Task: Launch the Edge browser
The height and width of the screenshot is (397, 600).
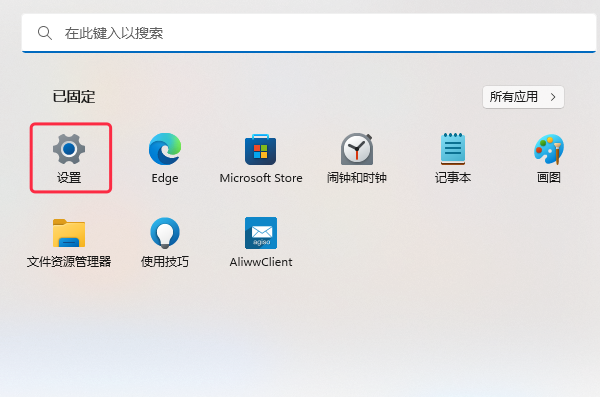Action: (165, 157)
